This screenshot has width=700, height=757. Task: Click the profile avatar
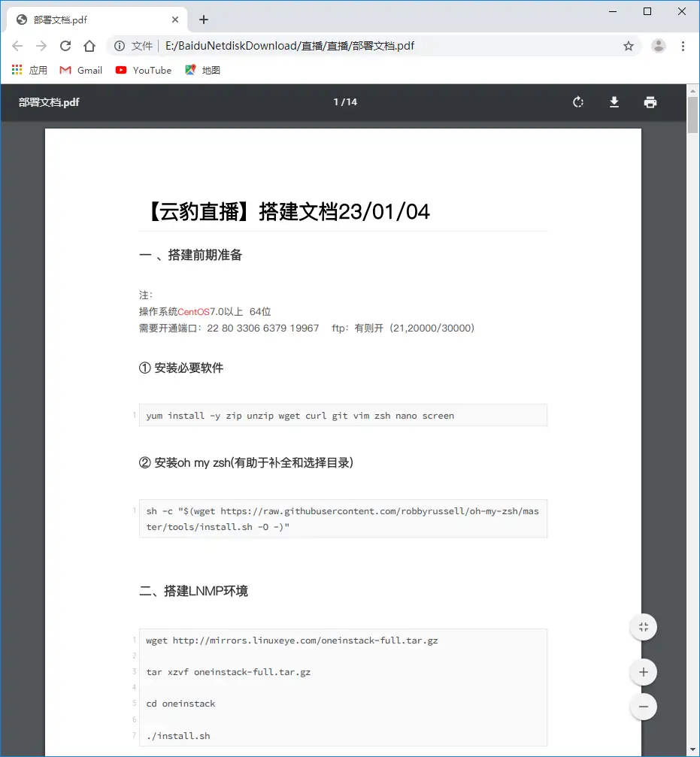(659, 45)
